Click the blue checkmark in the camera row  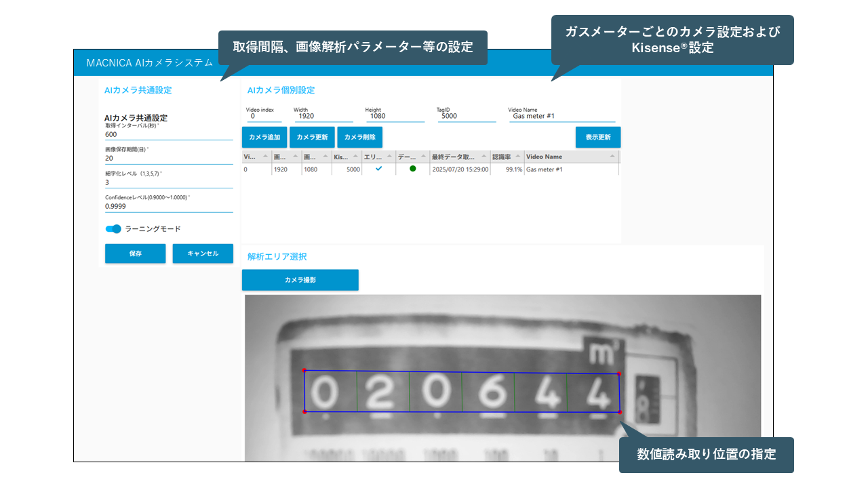[379, 169]
